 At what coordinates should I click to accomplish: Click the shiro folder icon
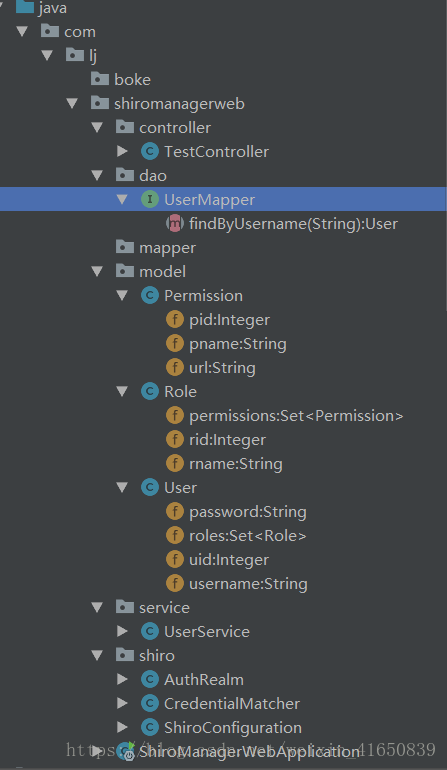point(125,655)
